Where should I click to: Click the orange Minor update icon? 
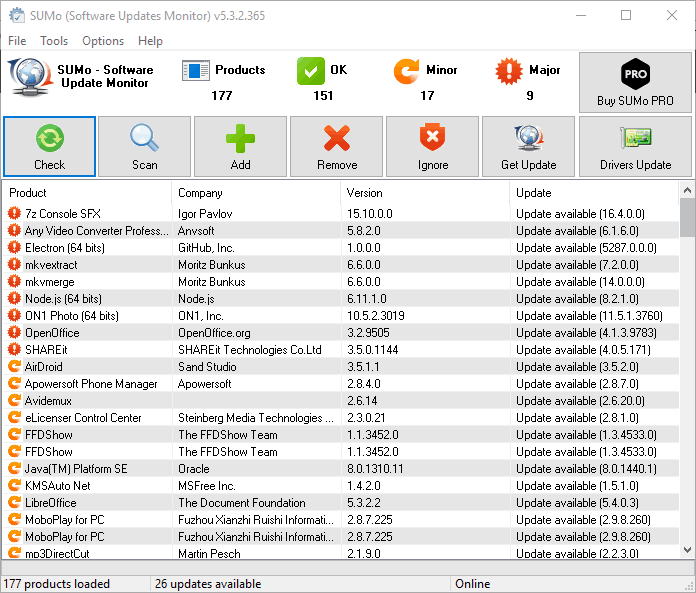(406, 71)
